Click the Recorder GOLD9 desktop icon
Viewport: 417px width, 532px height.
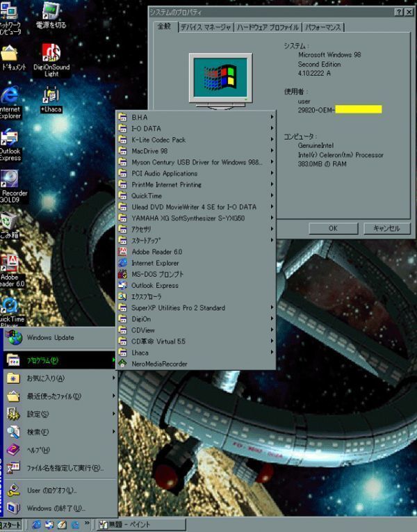(13, 186)
